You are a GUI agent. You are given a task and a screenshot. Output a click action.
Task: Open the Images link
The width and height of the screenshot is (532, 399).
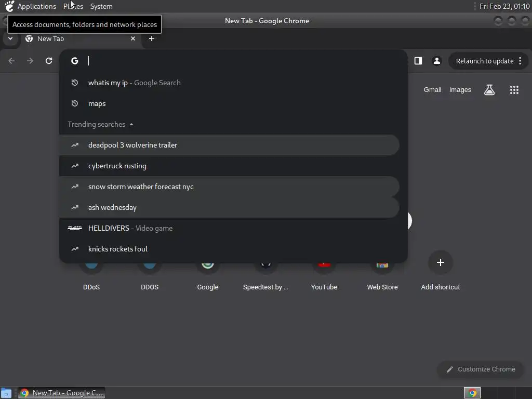click(460, 89)
